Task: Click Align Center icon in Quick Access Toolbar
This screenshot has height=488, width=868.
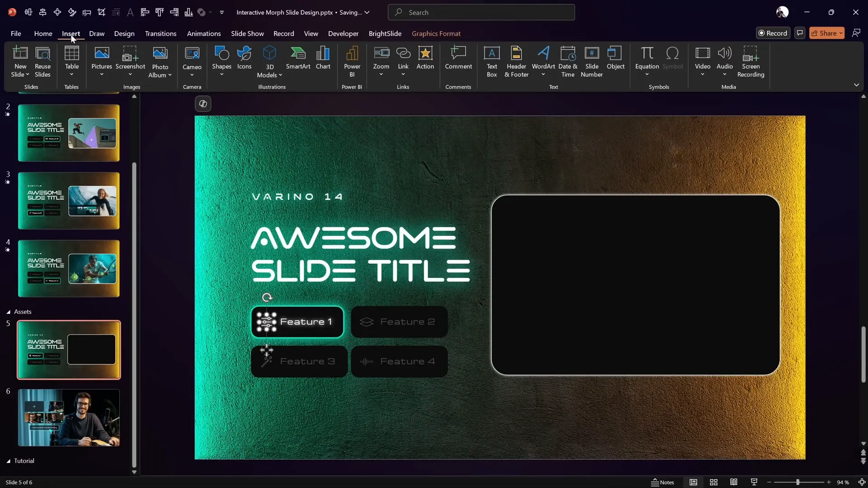Action: tap(42, 12)
